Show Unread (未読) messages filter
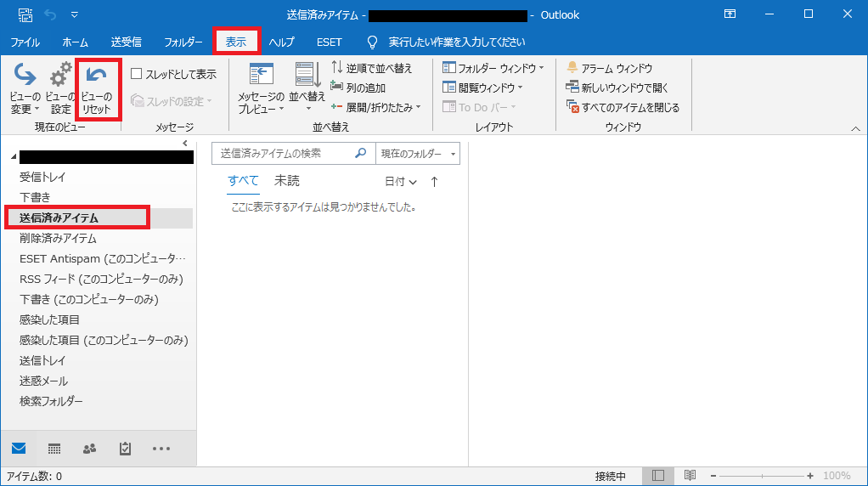This screenshot has height=486, width=868. click(287, 181)
